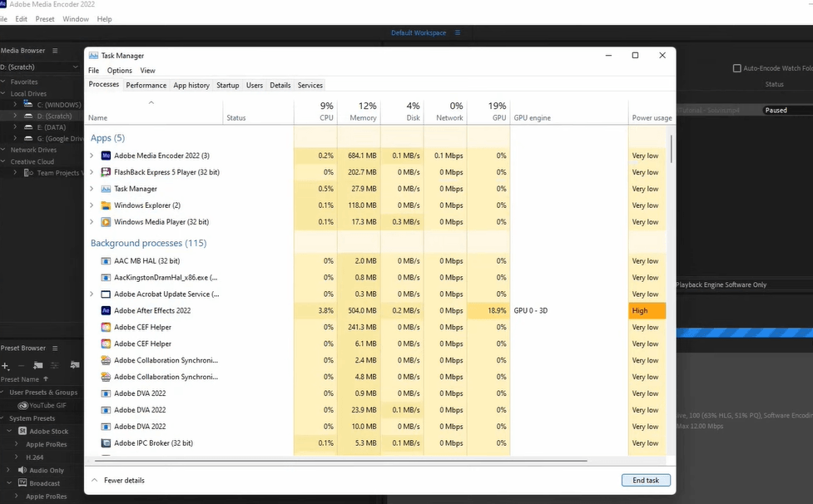Image resolution: width=813 pixels, height=504 pixels.
Task: Switch to the Startup tab
Action: click(228, 86)
